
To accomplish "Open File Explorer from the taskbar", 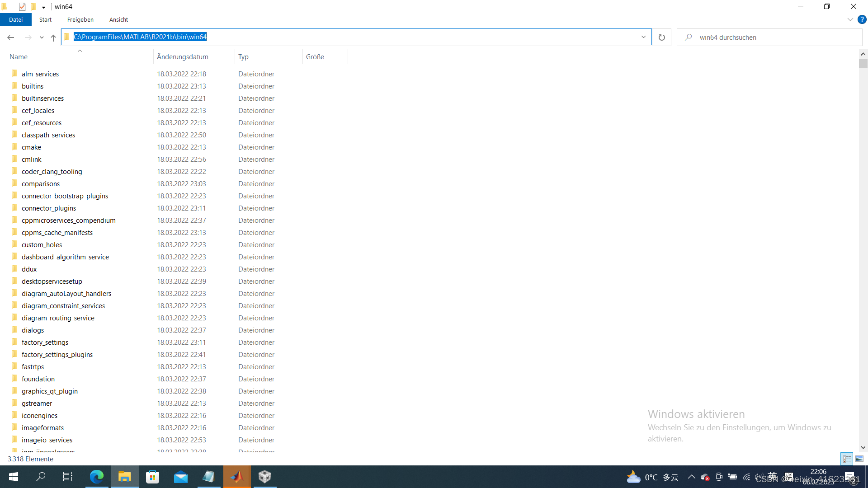I will [x=125, y=477].
